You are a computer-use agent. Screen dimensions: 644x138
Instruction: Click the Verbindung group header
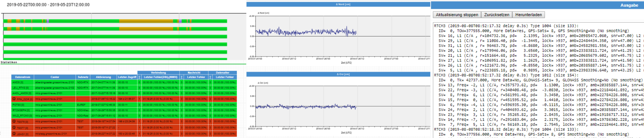158,73
